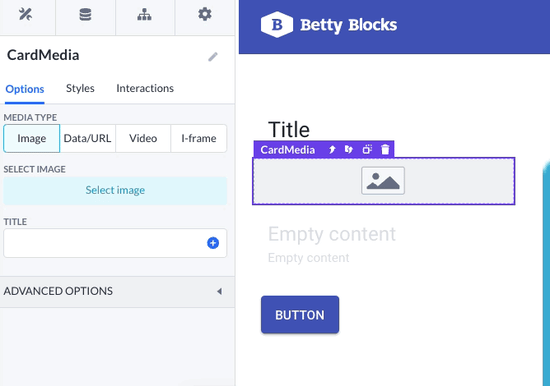The image size is (550, 386).
Task: Switch to the Styles tab
Action: pos(80,88)
